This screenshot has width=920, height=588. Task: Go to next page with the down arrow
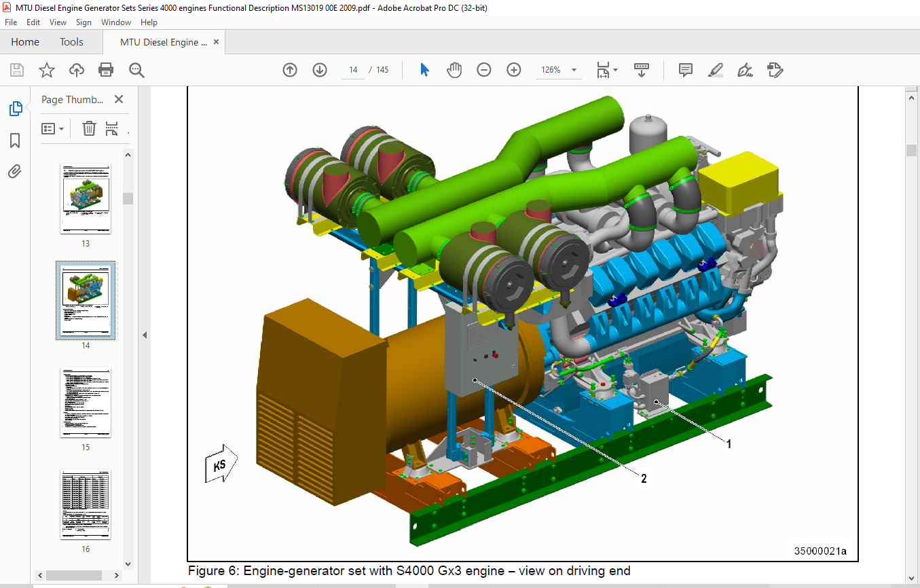[320, 70]
